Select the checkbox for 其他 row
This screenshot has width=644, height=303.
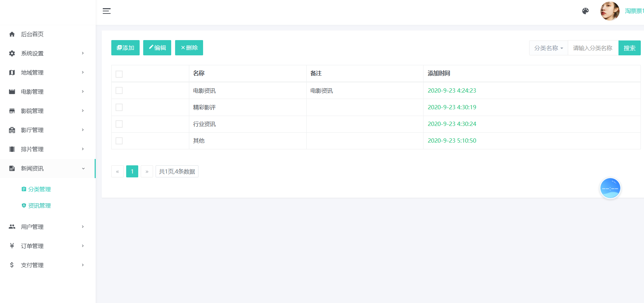coord(119,141)
